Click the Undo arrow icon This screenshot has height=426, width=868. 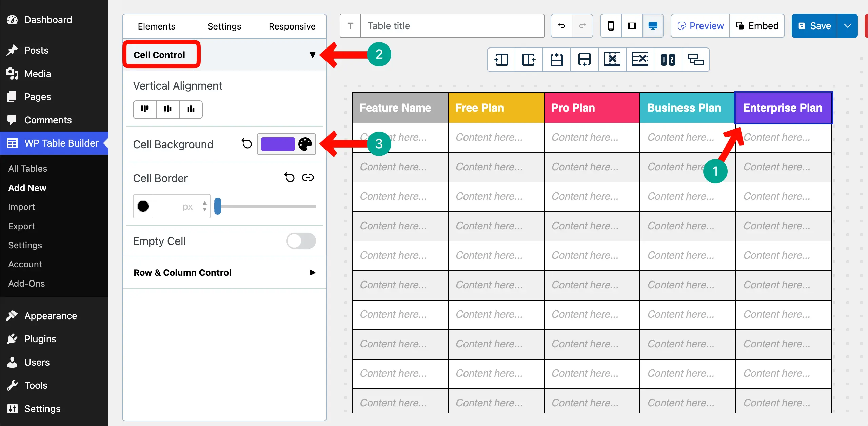561,25
